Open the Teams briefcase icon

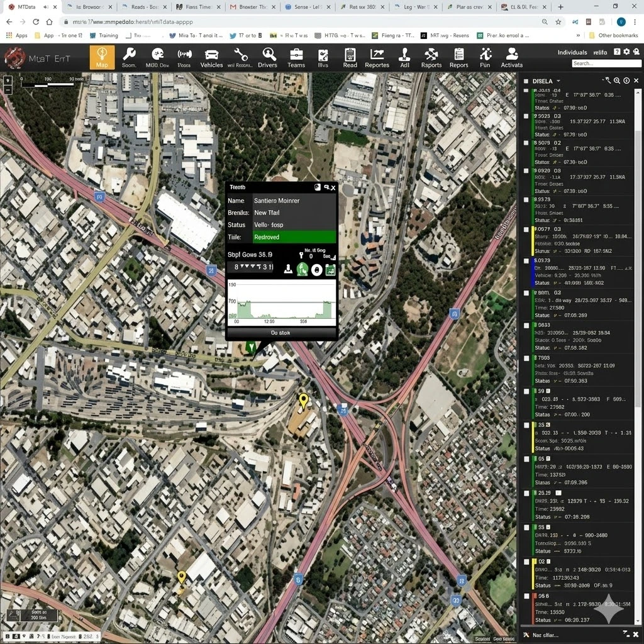pyautogui.click(x=296, y=54)
